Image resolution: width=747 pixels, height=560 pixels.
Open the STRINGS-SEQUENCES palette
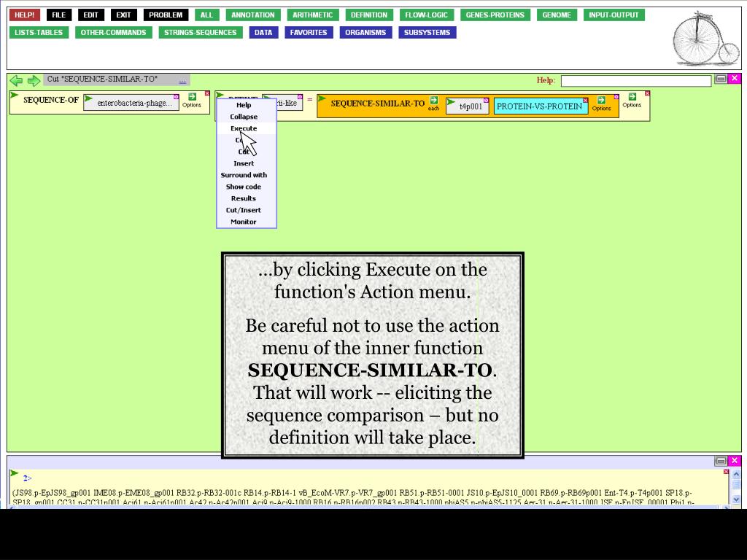201,32
